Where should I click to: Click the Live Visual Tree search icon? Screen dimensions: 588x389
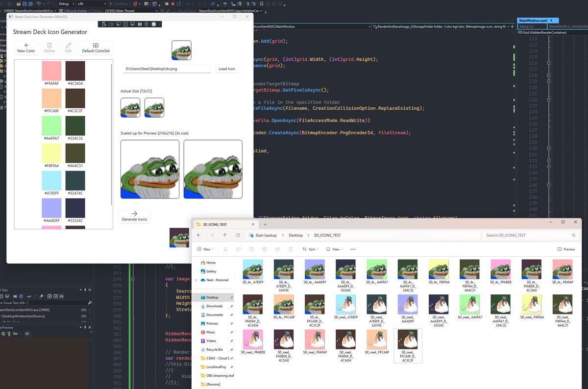pyautogui.click(x=90, y=303)
